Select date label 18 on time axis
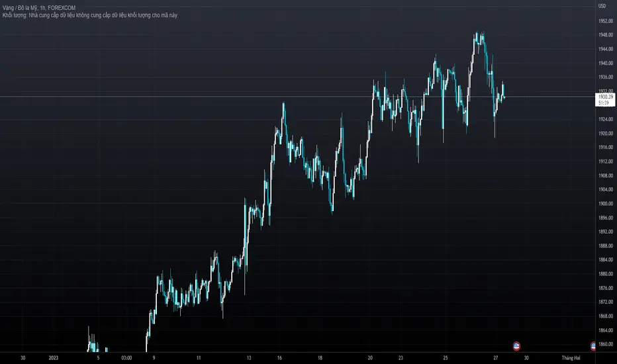The image size is (617, 364). coord(320,358)
